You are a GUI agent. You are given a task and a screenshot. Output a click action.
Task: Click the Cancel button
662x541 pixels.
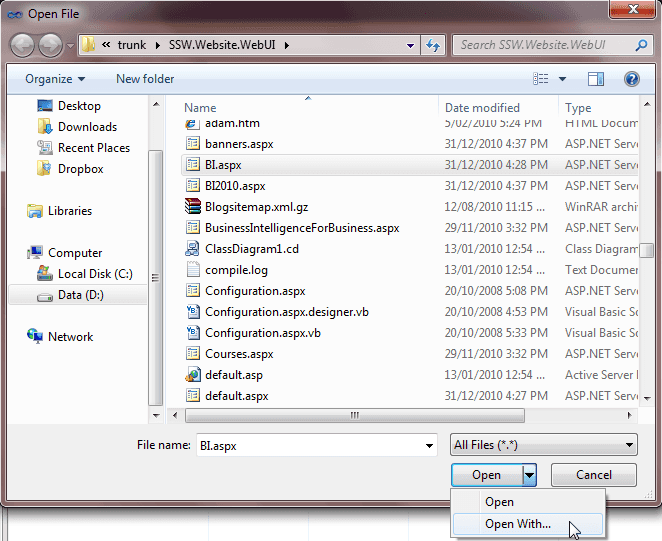[593, 475]
